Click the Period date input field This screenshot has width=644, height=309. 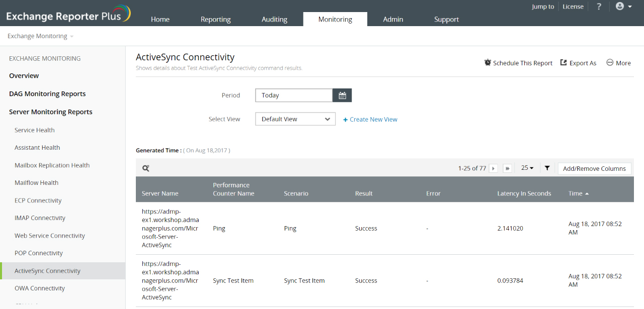(294, 95)
